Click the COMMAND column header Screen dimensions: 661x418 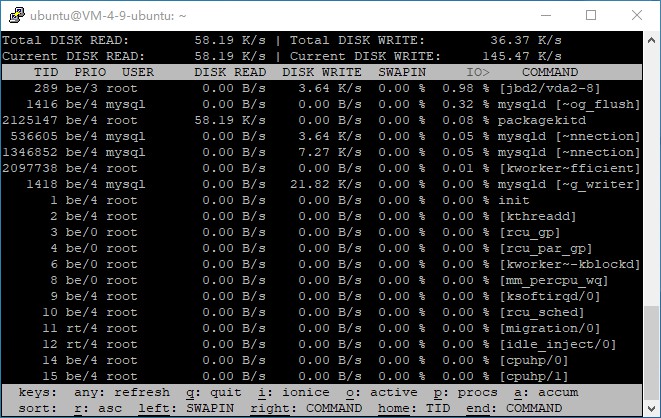tap(549, 72)
